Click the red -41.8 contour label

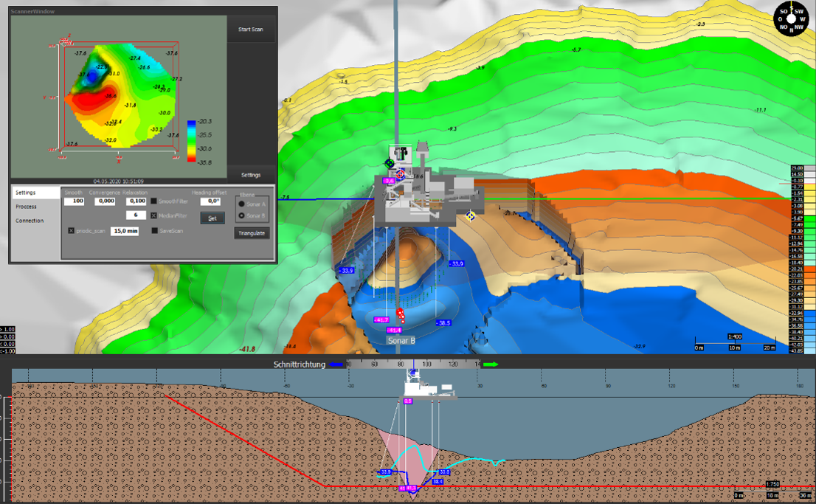(247, 349)
